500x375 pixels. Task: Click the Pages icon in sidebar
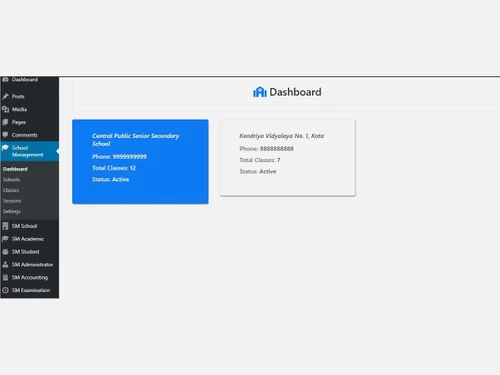point(5,122)
